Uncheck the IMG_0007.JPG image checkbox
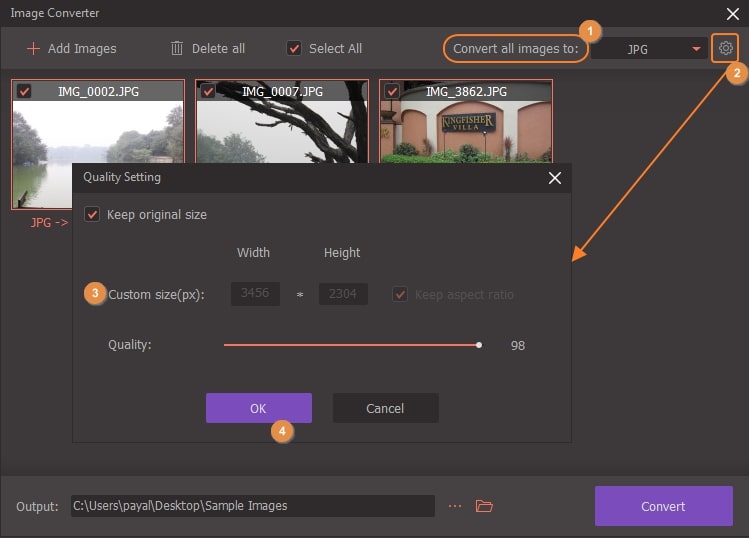The height and width of the screenshot is (538, 749). 208,91
